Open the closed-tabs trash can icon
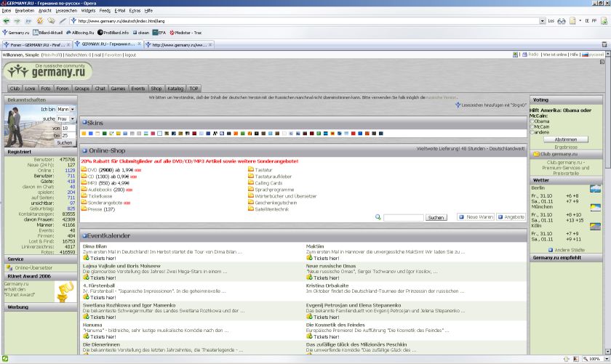This screenshot has height=364, width=611. pyautogui.click(x=604, y=44)
